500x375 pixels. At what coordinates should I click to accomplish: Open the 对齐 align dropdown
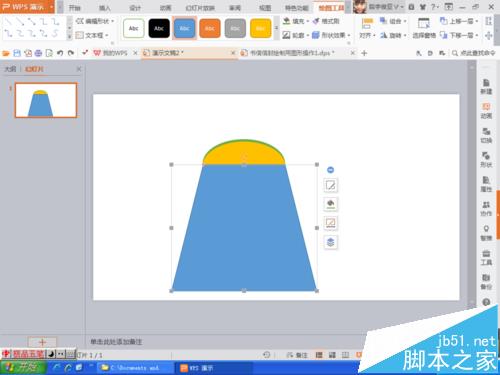pyautogui.click(x=367, y=28)
